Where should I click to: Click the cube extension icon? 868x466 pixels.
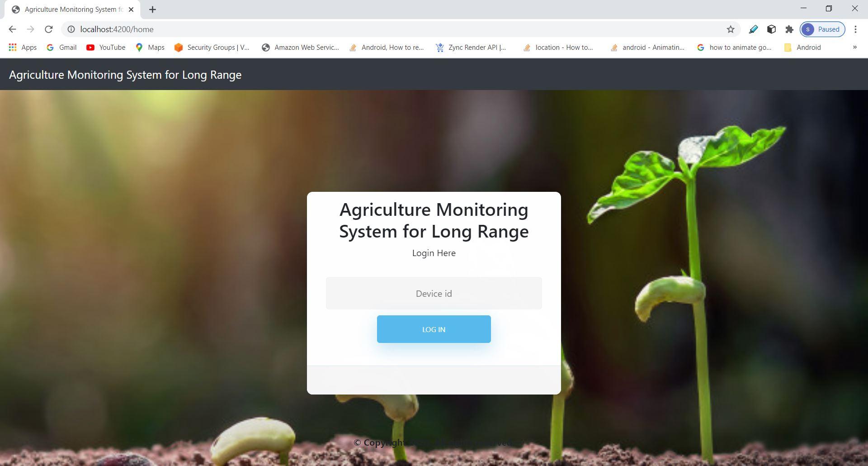coord(771,29)
